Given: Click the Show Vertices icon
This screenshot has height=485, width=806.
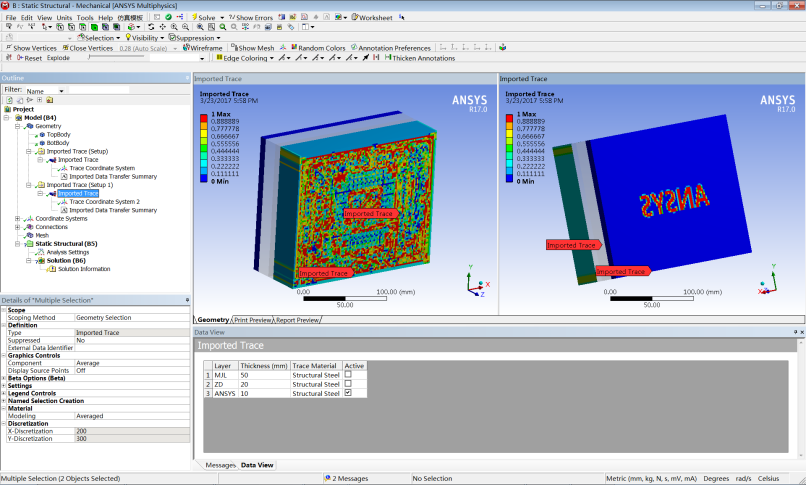Looking at the screenshot, I should point(9,47).
